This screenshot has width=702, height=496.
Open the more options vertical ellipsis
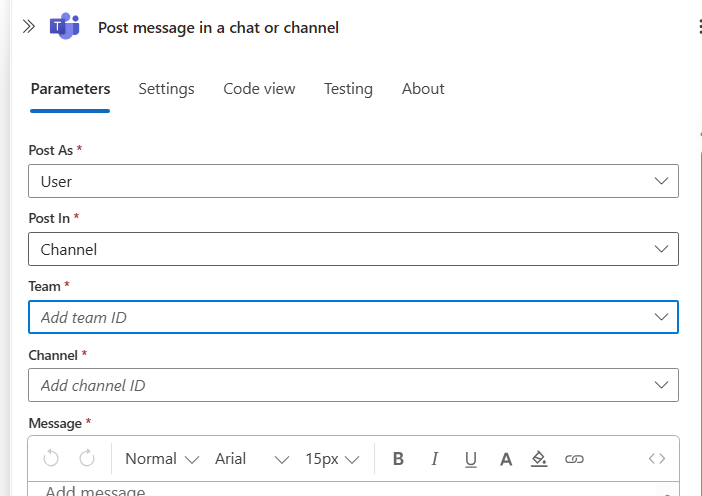(697, 27)
